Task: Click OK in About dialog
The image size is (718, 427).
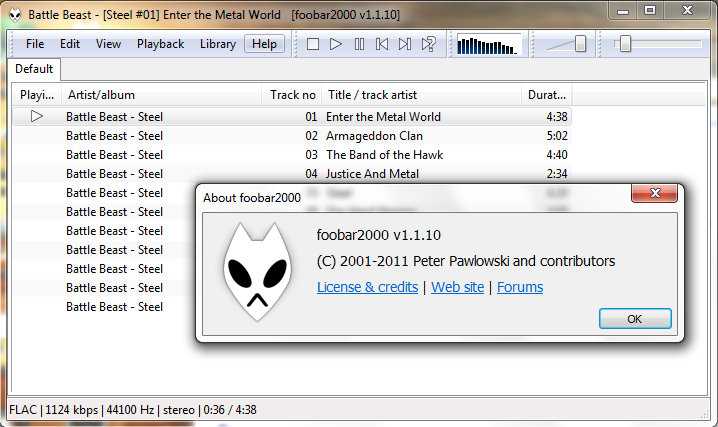Action: (635, 319)
